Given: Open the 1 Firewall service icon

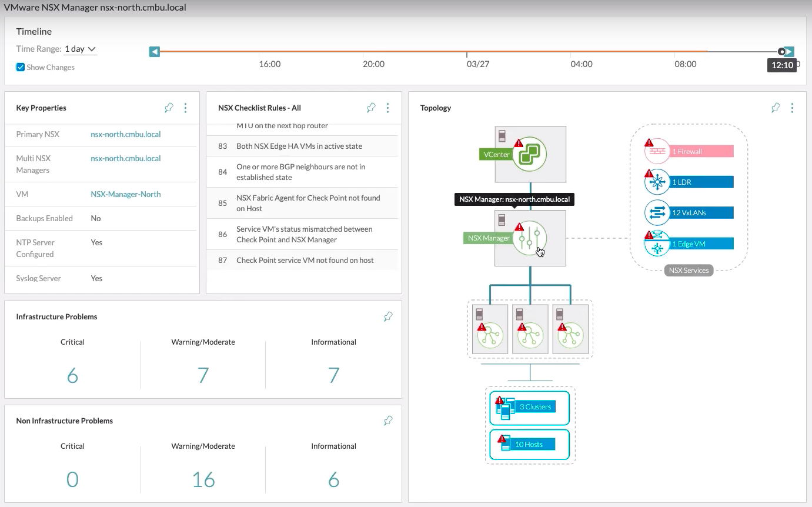Looking at the screenshot, I should (657, 152).
